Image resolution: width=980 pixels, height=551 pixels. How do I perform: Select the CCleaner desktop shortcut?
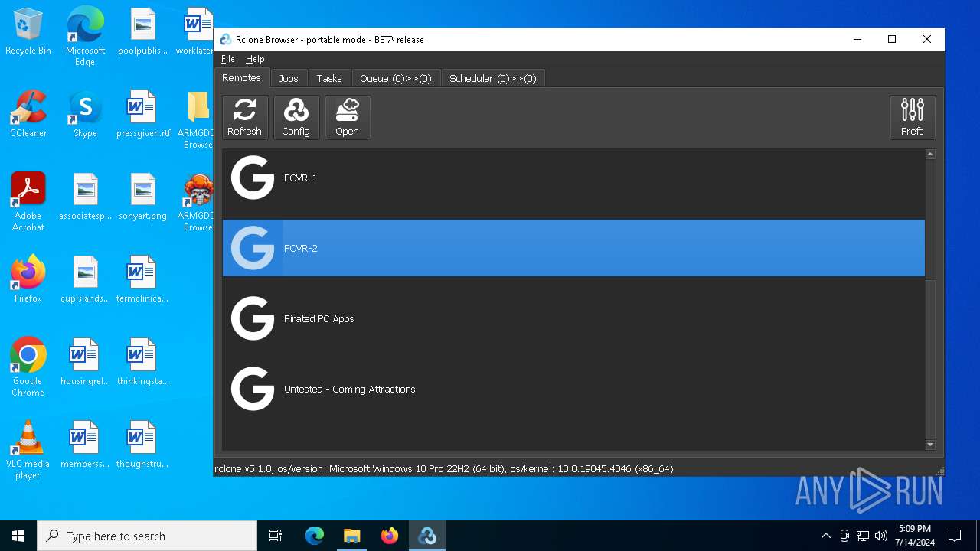pos(28,114)
